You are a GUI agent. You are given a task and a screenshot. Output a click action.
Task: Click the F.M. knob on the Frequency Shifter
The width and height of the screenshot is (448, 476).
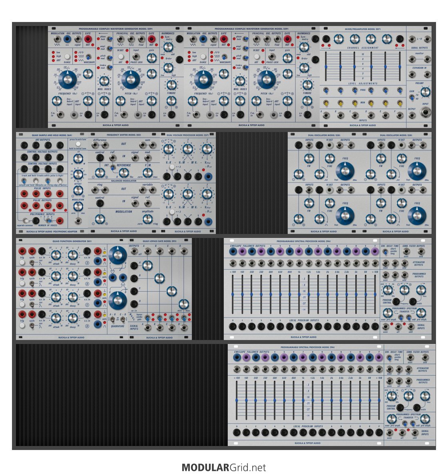[x=147, y=173]
